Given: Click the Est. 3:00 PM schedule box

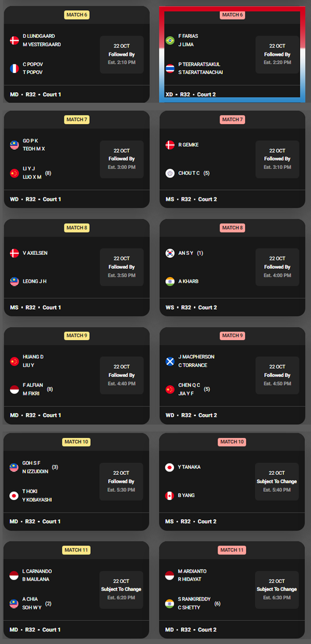Looking at the screenshot, I should tap(122, 159).
